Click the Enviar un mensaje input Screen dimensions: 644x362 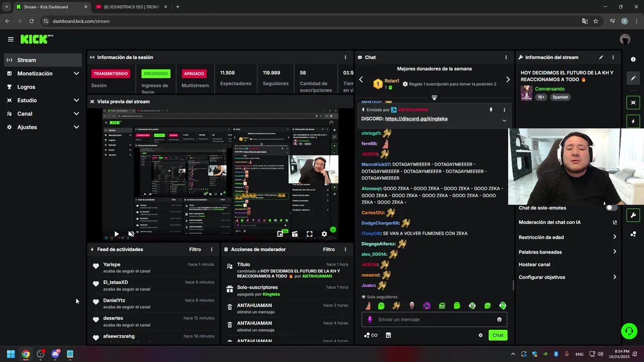[x=434, y=319]
